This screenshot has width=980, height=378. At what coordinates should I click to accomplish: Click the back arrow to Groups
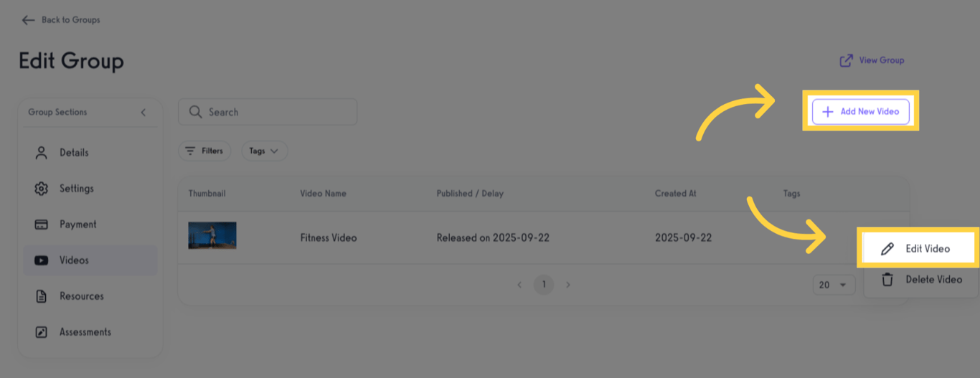[28, 20]
